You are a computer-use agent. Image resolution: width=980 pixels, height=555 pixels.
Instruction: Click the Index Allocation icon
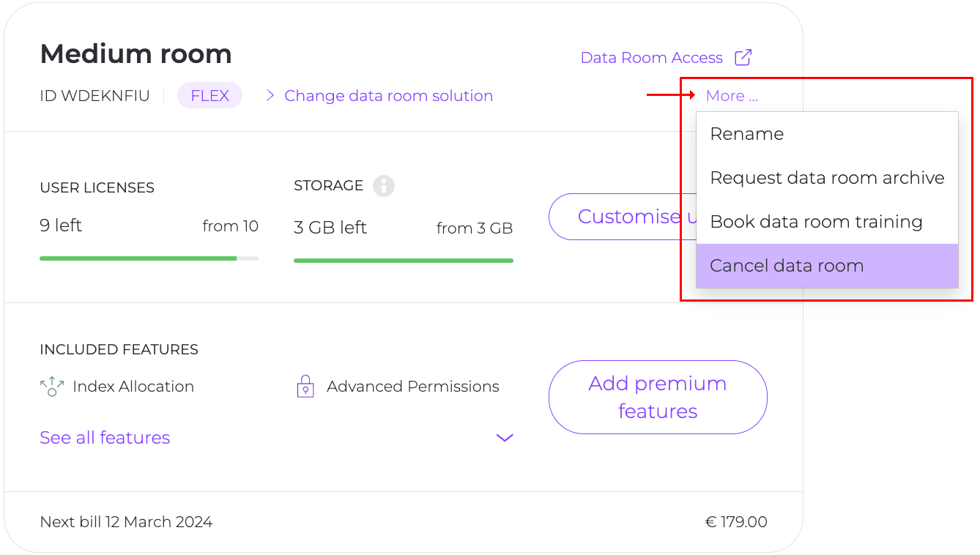52,387
